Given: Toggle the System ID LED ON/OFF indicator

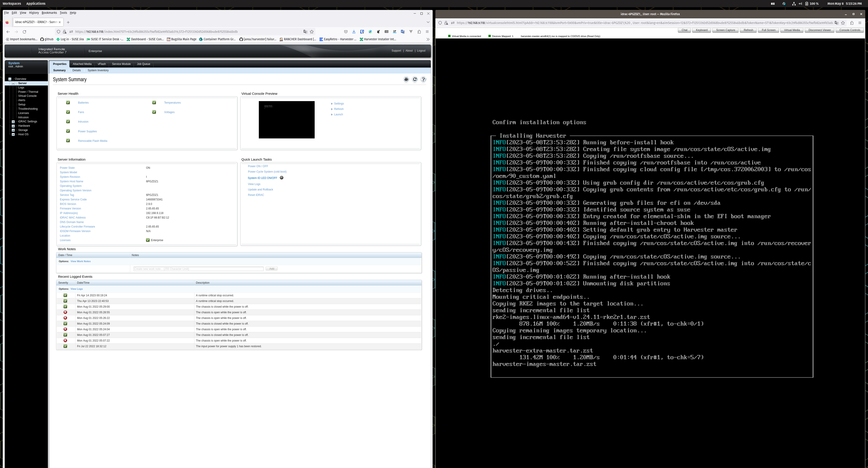Looking at the screenshot, I should pos(282,178).
